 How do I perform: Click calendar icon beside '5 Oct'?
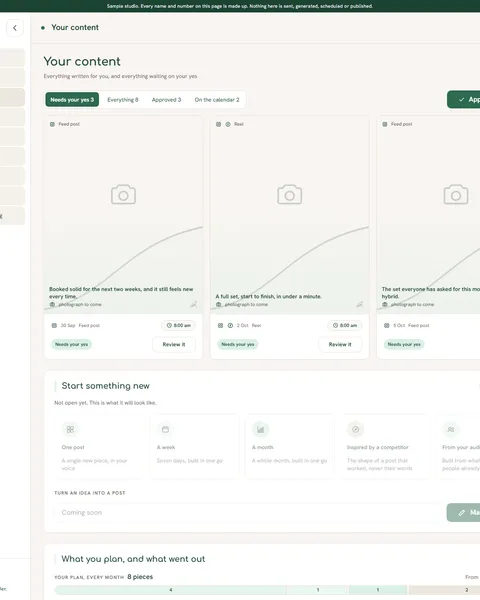click(x=387, y=325)
